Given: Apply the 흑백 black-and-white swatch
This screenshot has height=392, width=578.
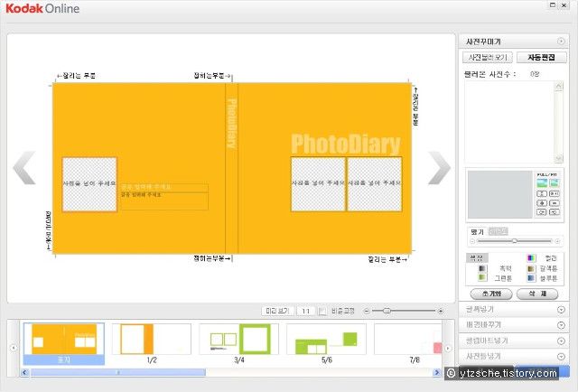Looking at the screenshot, I should (x=482, y=268).
